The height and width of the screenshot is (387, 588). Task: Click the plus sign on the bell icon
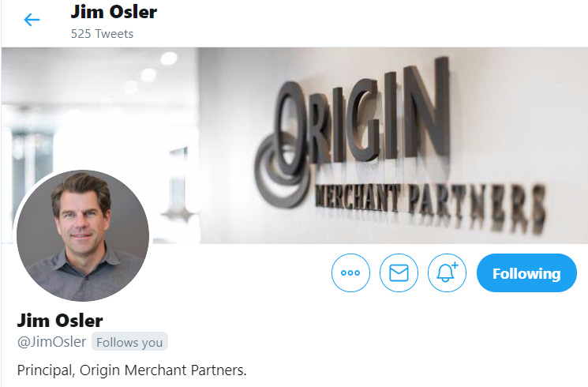tap(455, 265)
